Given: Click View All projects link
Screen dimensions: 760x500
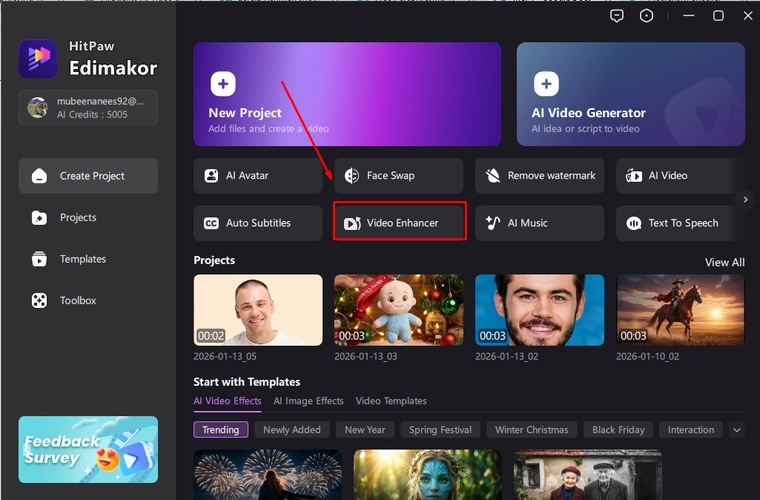Looking at the screenshot, I should point(725,262).
